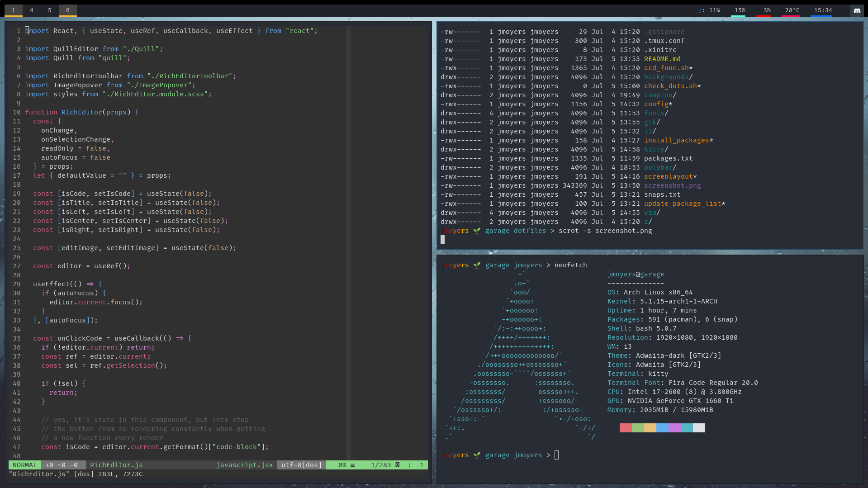Click the blue swatch in neofetch palette
The image size is (868, 488).
tap(662, 428)
